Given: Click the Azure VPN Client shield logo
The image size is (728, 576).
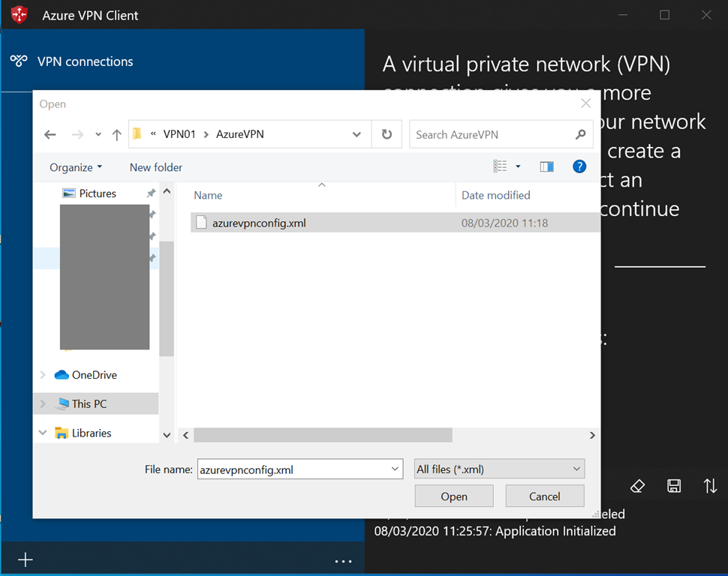Looking at the screenshot, I should pyautogui.click(x=20, y=15).
